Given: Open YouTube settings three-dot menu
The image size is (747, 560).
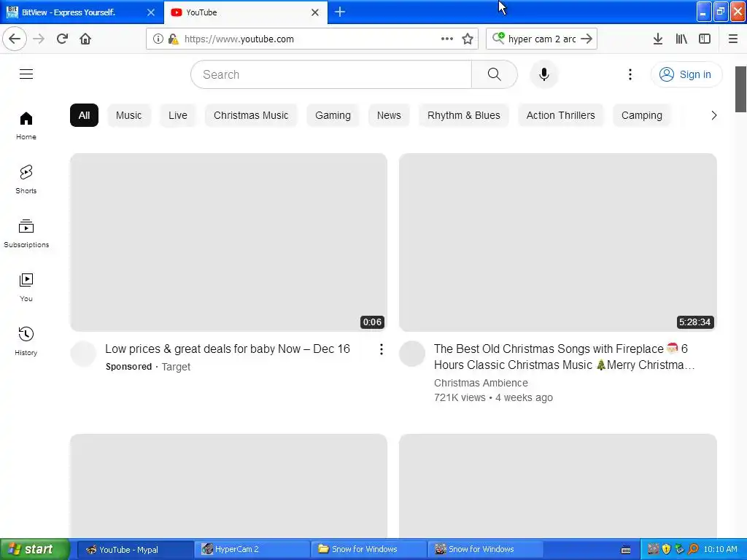Looking at the screenshot, I should [630, 74].
